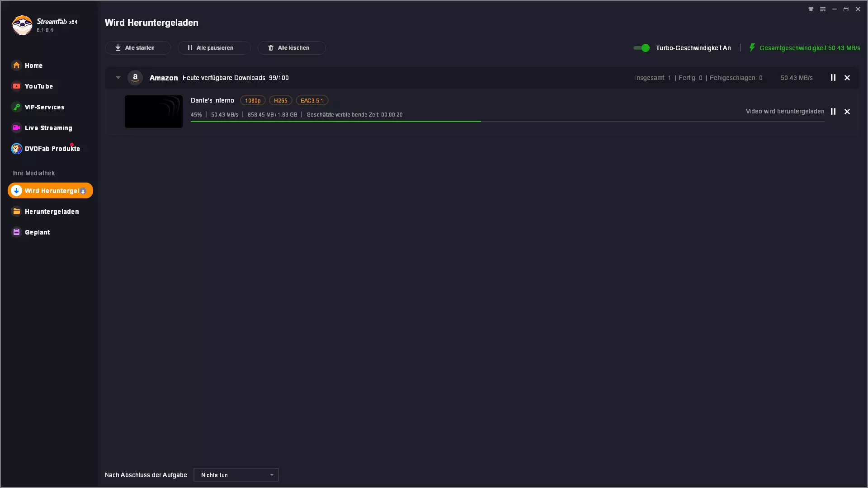Click Dante's Inferno thumbnail

coord(154,111)
